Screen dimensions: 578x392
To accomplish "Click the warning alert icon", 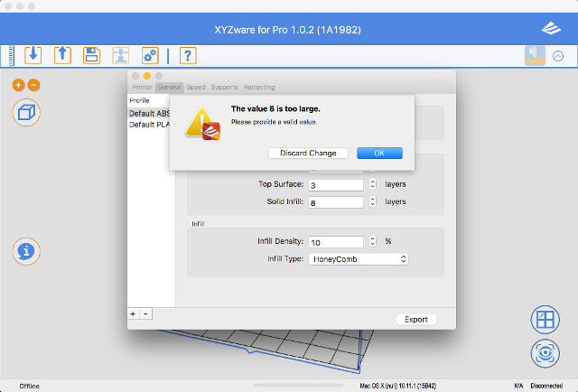I will [203, 124].
